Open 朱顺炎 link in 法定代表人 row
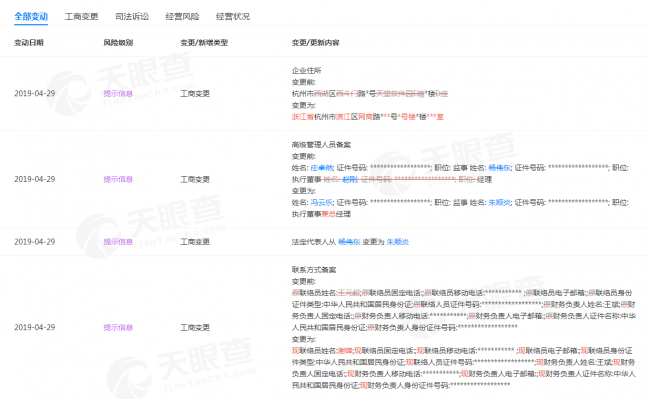The height and width of the screenshot is (399, 650). click(x=398, y=242)
